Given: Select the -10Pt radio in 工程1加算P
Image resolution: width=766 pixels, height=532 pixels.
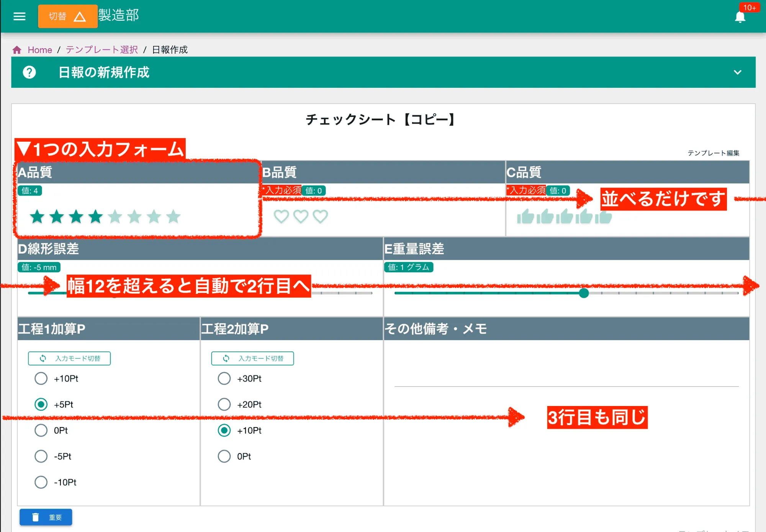Looking at the screenshot, I should [x=41, y=482].
